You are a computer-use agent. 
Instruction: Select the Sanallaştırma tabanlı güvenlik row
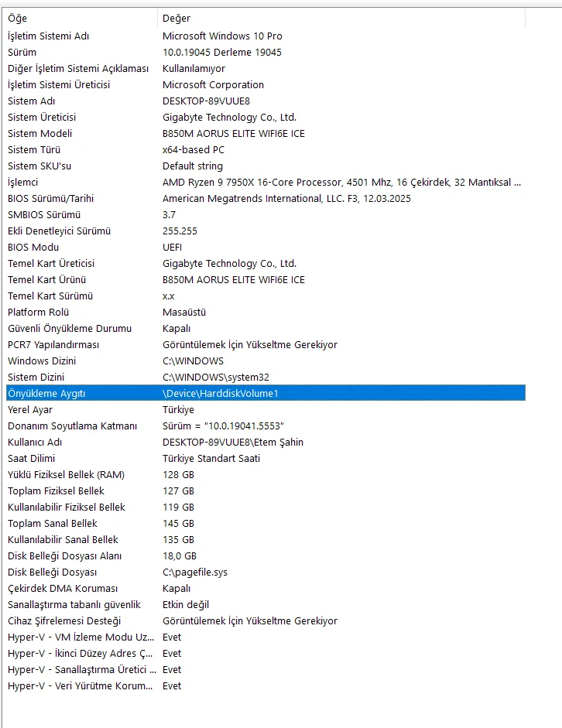(x=266, y=604)
